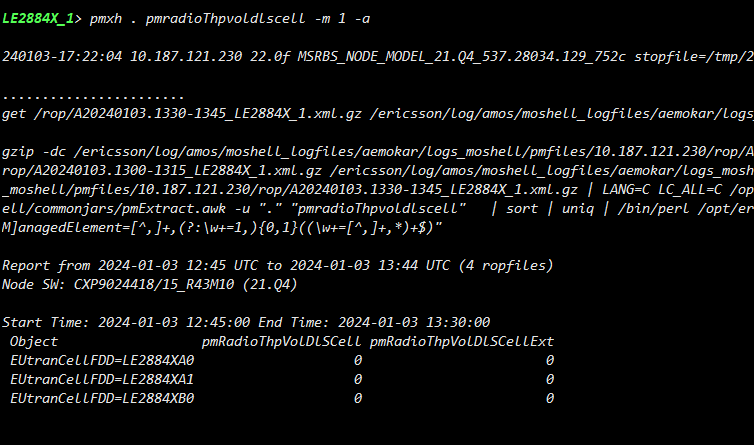Screen dimensions: 754x445
Task: Click the Object column header
Action: (34, 342)
